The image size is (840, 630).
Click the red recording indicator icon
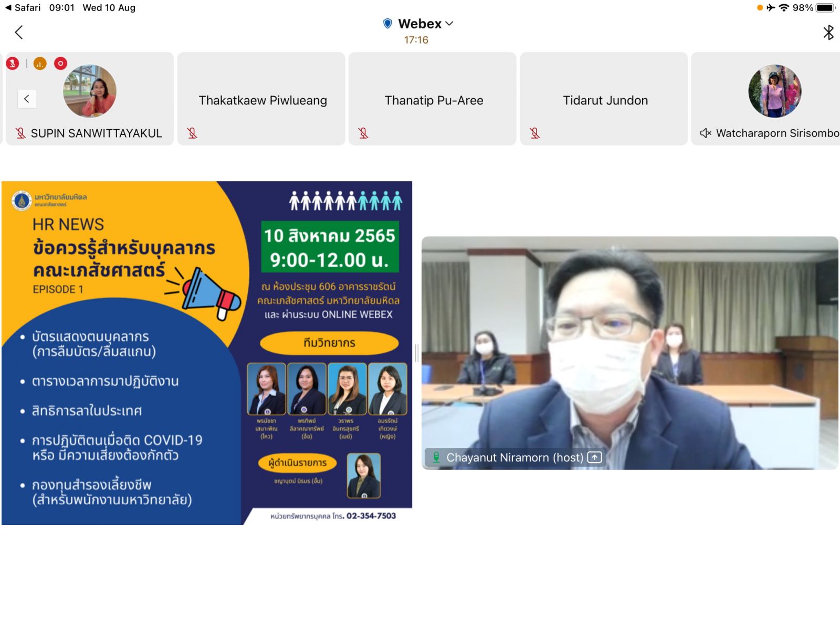61,64
